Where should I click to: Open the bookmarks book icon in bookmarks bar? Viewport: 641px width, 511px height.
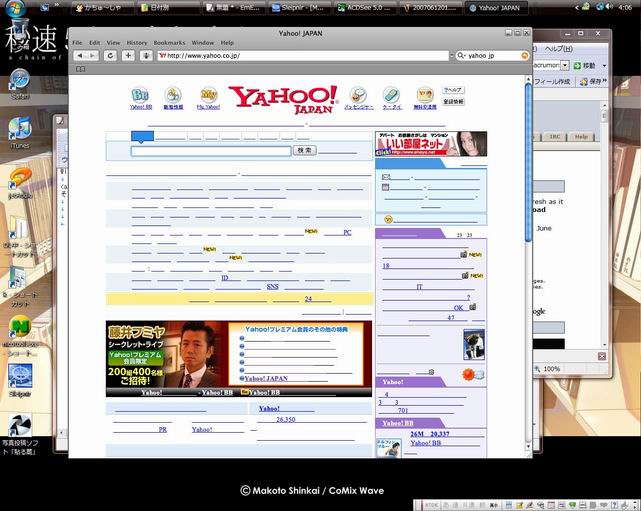coord(81,69)
